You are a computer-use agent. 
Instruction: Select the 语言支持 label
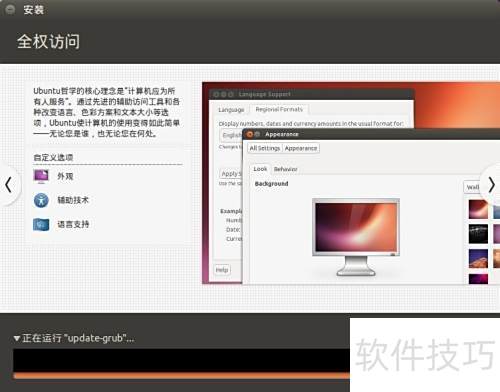(73, 224)
